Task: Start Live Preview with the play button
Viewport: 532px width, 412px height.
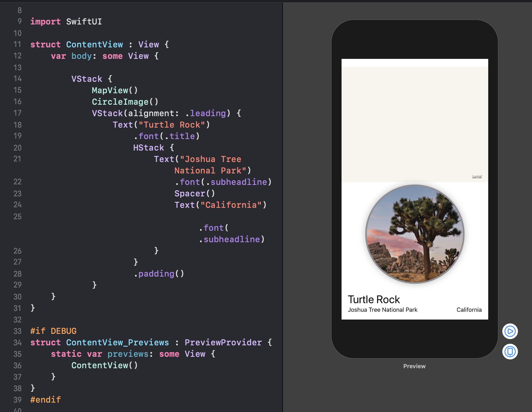Action: coord(510,331)
